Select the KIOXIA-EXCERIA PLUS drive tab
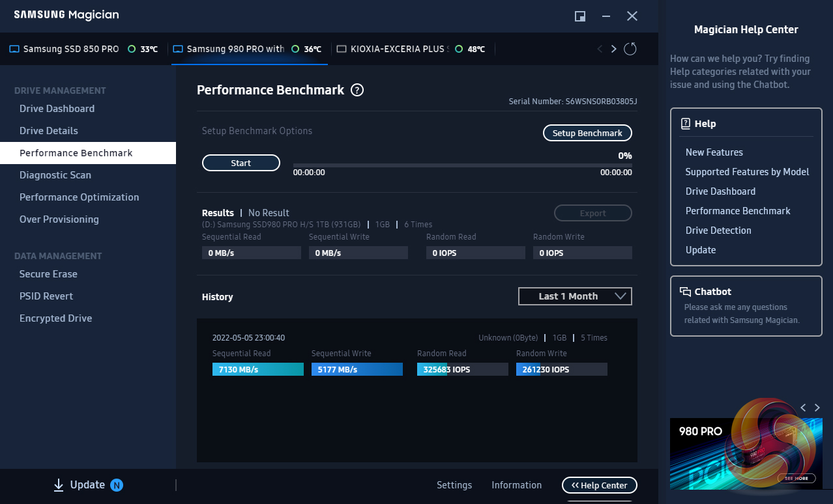 [397, 49]
